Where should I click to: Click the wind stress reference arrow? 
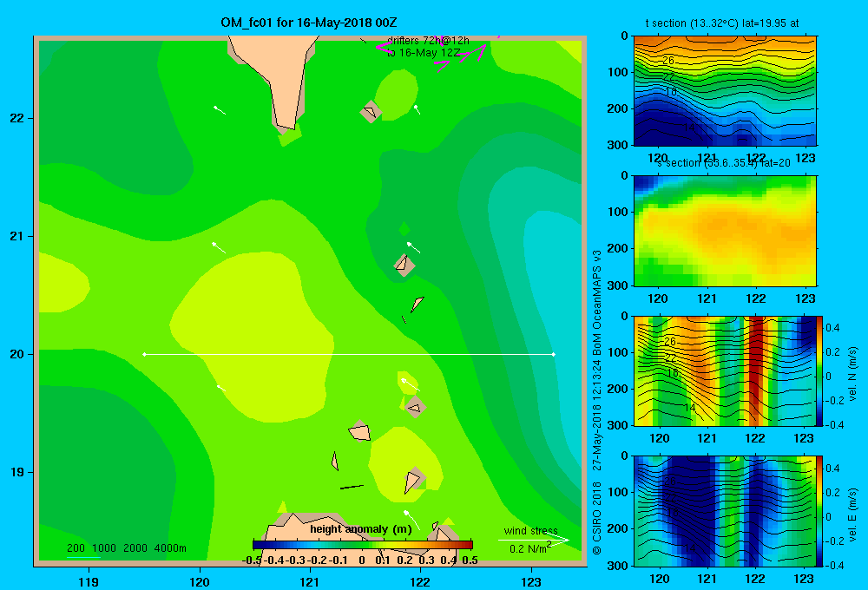[x=534, y=540]
